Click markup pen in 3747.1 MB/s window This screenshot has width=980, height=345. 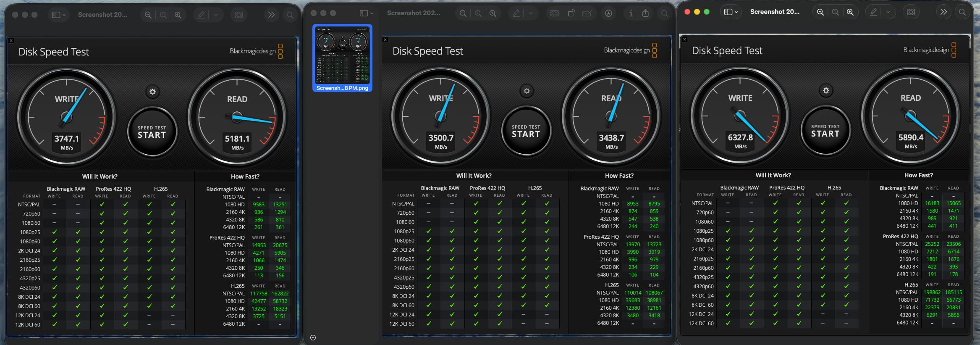pos(201,15)
